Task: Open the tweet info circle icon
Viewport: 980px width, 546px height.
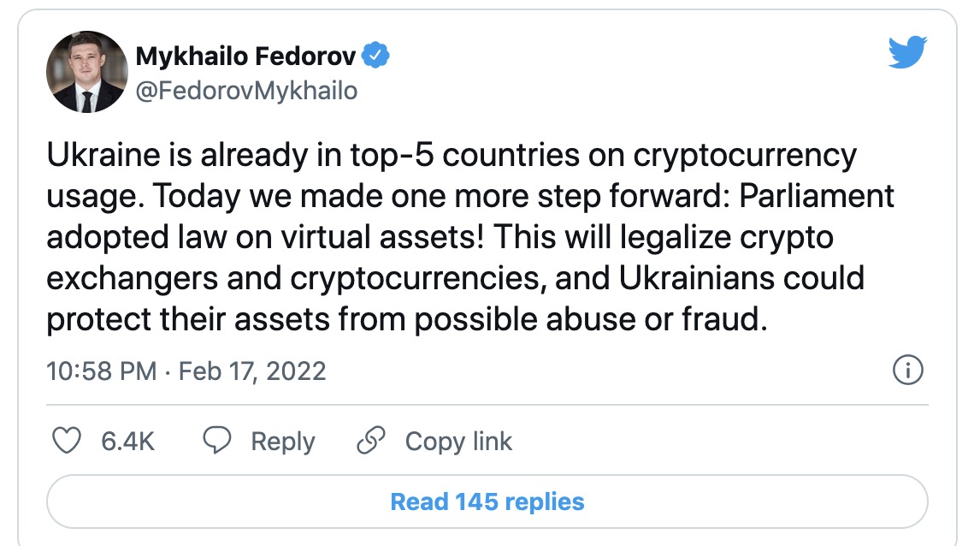Action: click(x=907, y=371)
